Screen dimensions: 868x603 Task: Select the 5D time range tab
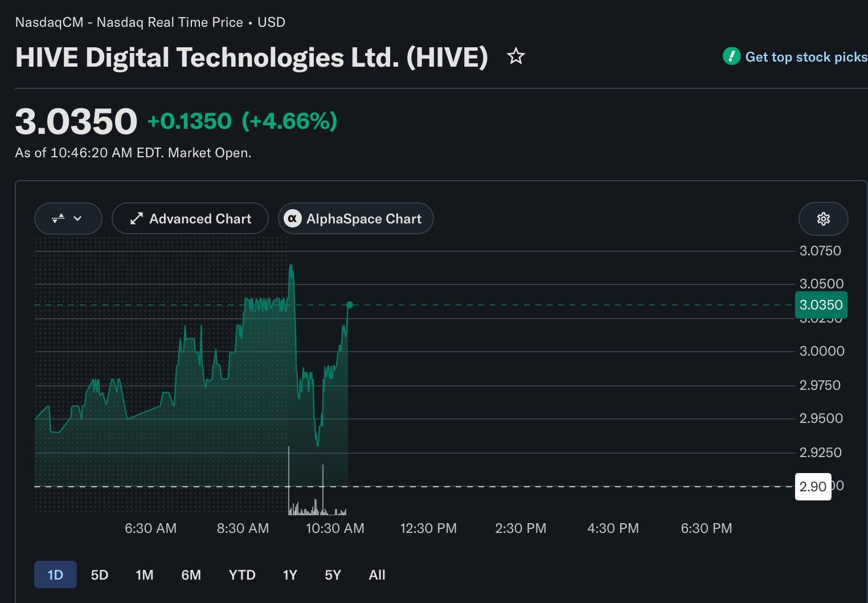click(100, 575)
